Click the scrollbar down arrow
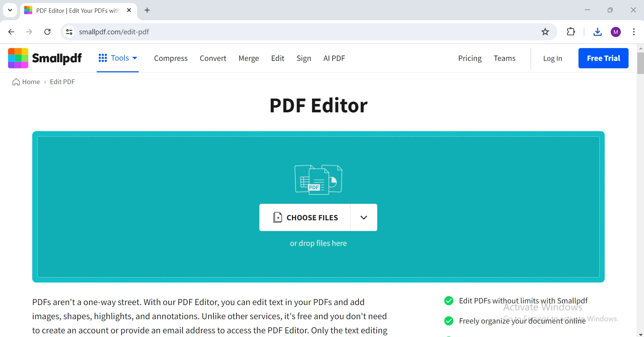Viewport: 644px width, 337px height. (640, 334)
